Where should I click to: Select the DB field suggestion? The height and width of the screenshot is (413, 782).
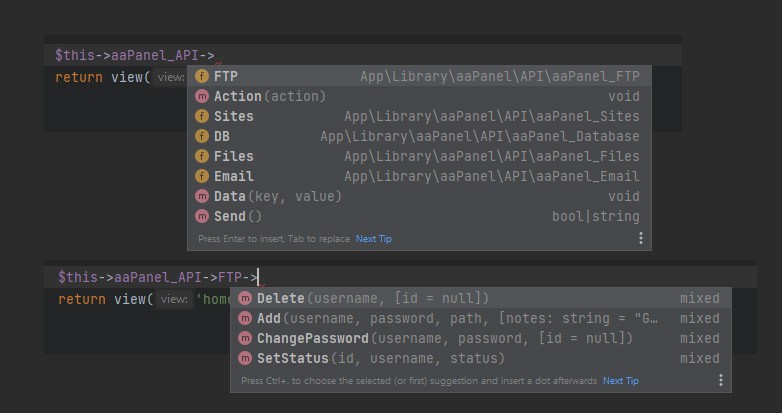coord(419,136)
